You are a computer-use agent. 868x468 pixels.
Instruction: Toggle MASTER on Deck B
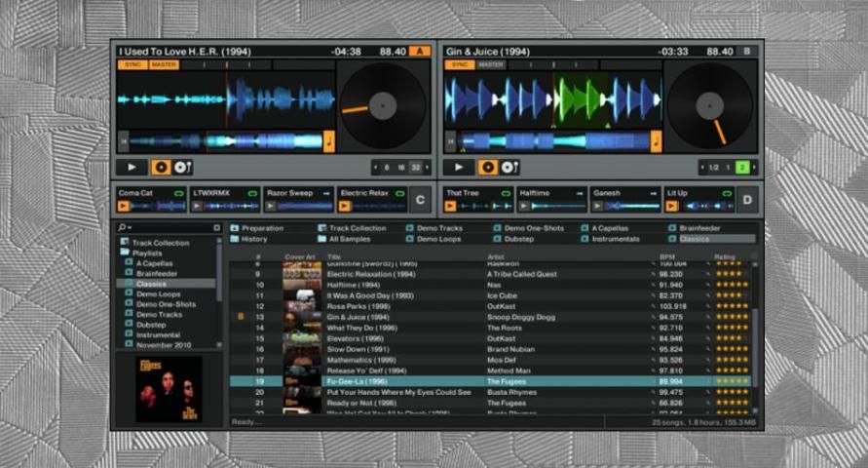(491, 65)
